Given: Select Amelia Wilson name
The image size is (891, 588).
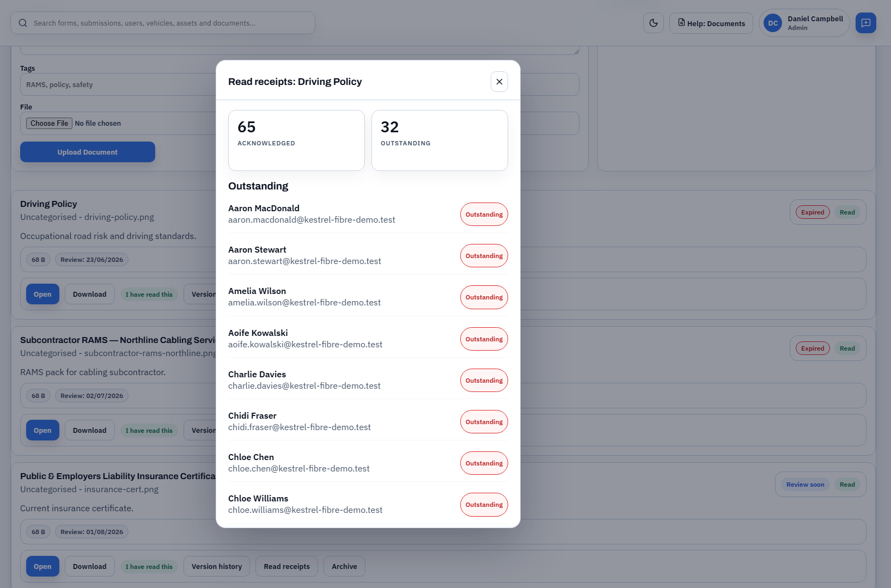Looking at the screenshot, I should click(257, 291).
